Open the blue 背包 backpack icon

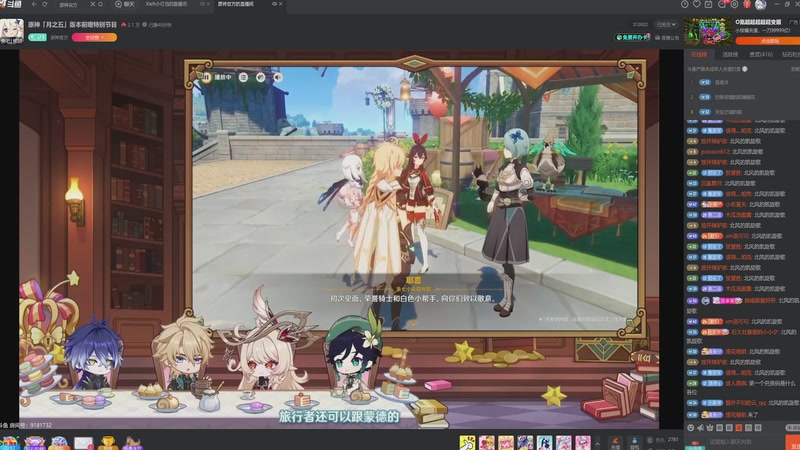pos(634,442)
